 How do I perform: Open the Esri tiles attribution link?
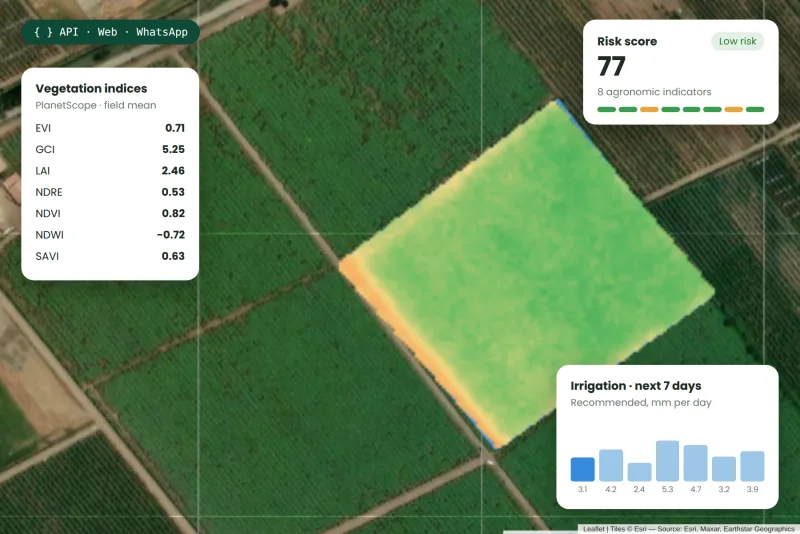640,529
